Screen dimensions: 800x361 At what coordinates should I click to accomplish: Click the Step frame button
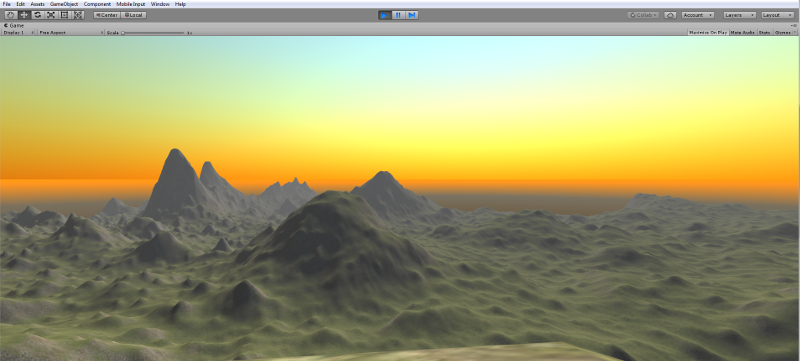(x=412, y=15)
